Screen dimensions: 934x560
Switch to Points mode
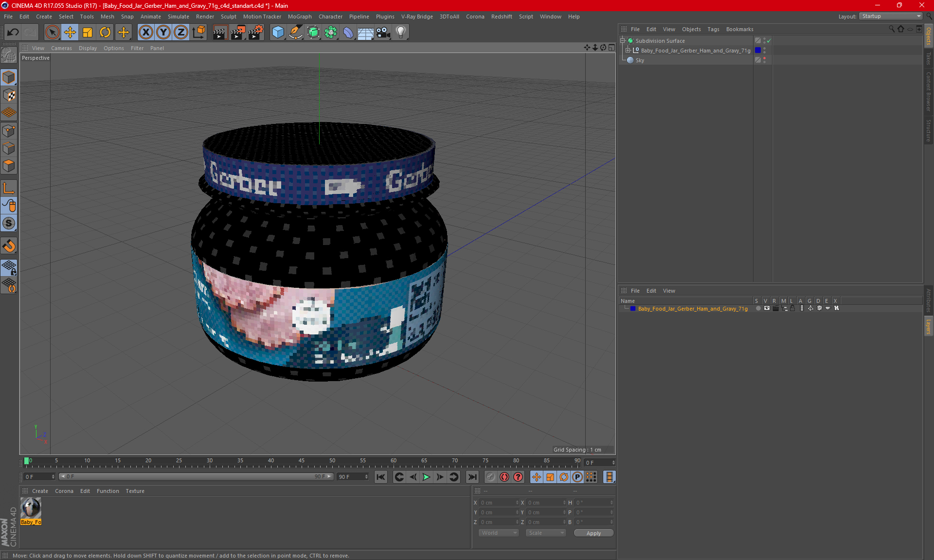click(x=9, y=131)
